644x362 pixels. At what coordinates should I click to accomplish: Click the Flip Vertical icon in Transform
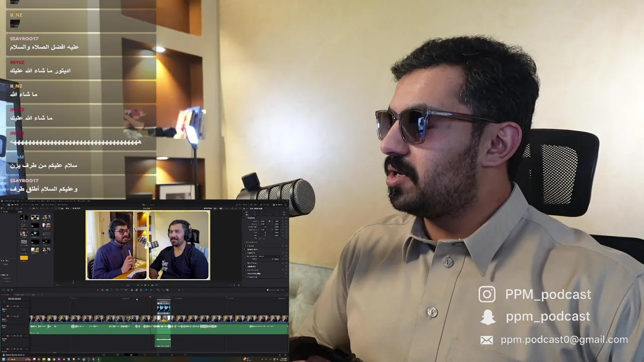click(x=264, y=238)
